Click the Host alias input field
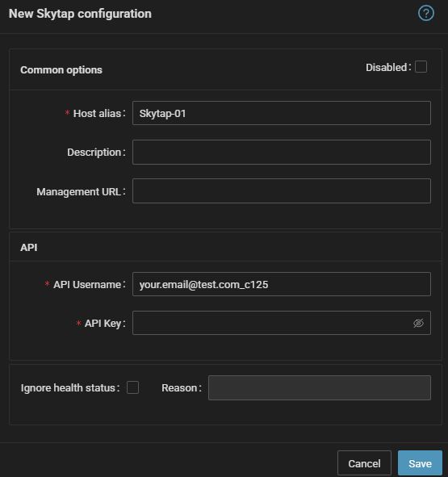 click(282, 113)
